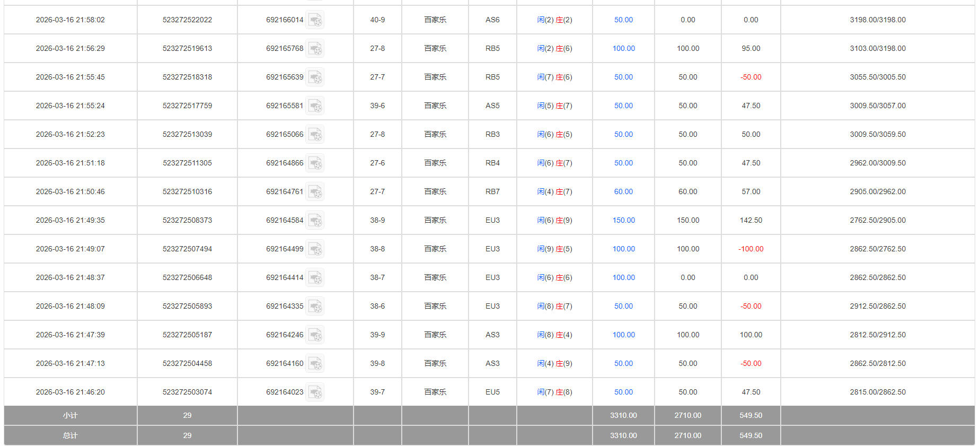Open the replay icon for round 692164335
980x446 pixels.
pos(315,307)
